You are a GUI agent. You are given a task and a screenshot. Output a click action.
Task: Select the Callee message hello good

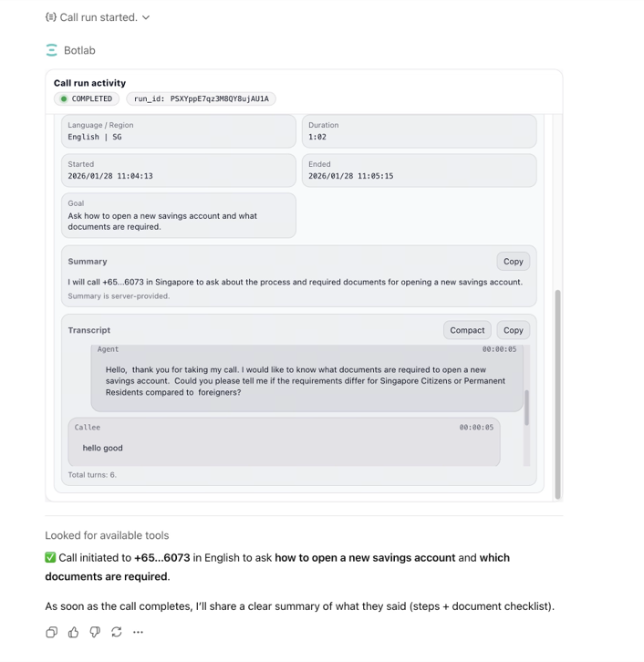coord(284,442)
